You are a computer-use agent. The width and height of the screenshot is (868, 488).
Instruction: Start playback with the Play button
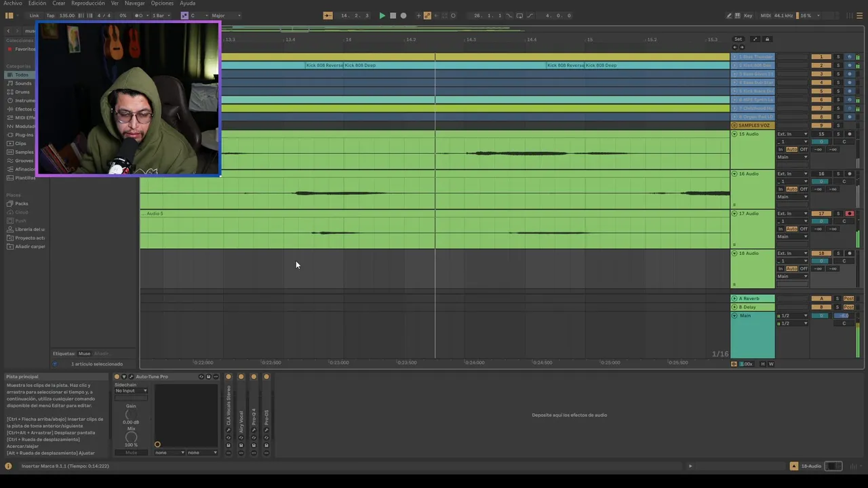(382, 16)
